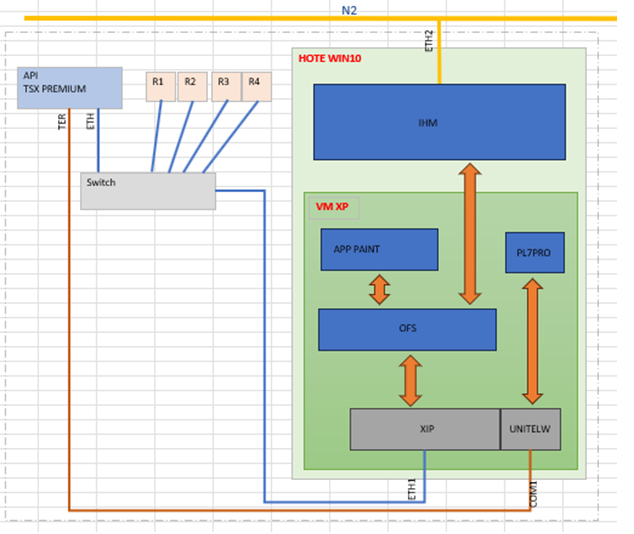Select the OFS block
The image size is (634, 534).
click(407, 329)
